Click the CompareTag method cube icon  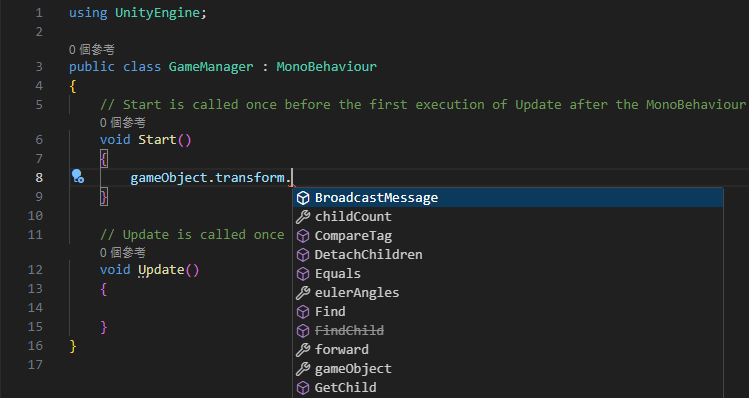click(303, 236)
